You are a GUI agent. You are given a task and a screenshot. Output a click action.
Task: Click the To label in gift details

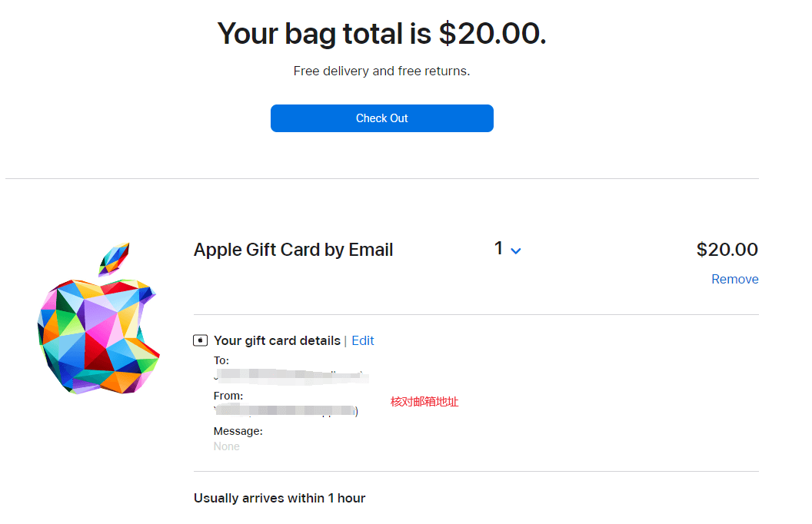[221, 360]
